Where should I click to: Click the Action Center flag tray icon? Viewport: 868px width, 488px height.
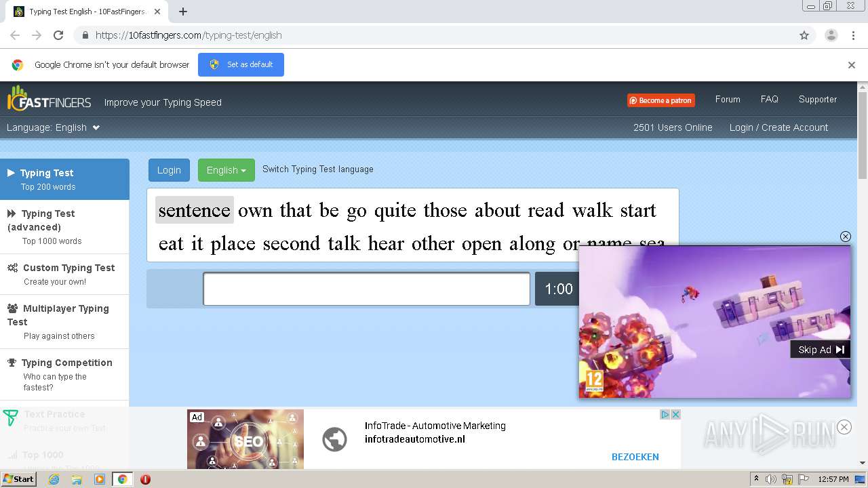[x=804, y=479]
